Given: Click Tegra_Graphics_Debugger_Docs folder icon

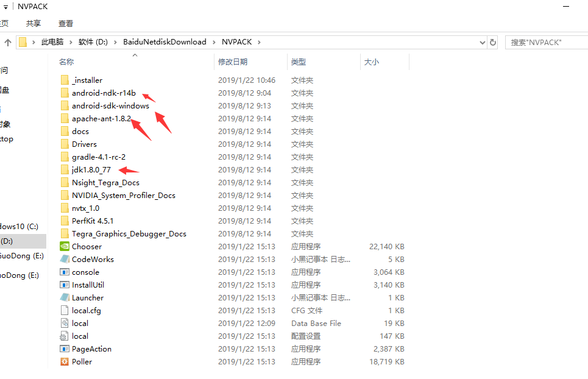Looking at the screenshot, I should 65,233.
